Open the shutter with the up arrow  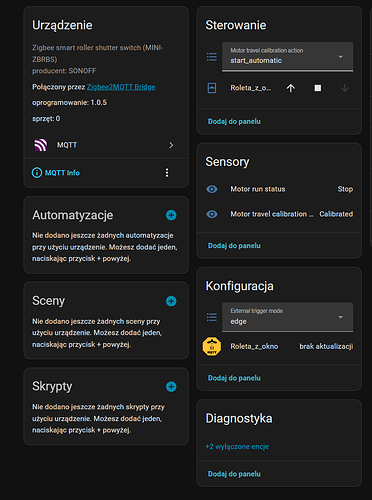291,88
